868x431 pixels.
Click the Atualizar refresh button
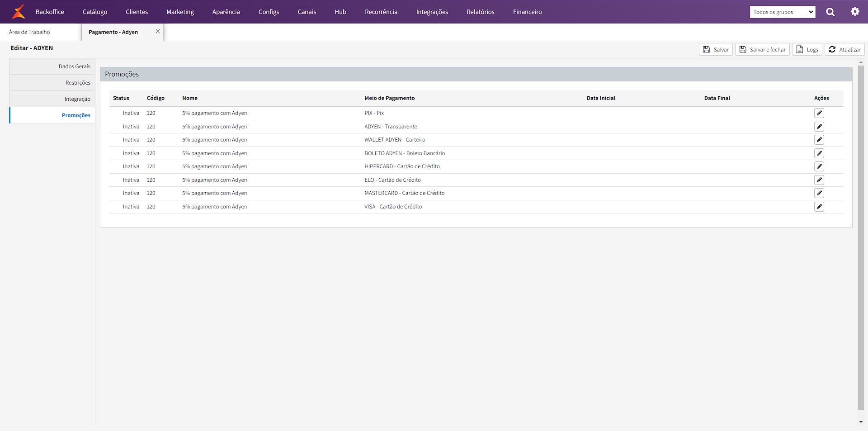[x=844, y=49]
